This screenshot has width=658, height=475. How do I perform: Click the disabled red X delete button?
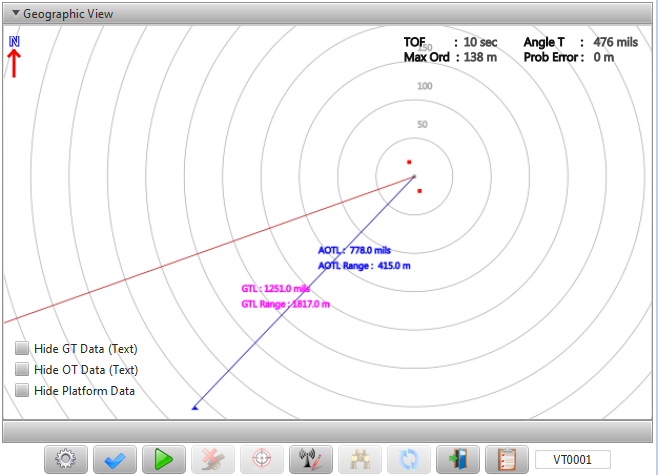tap(213, 459)
